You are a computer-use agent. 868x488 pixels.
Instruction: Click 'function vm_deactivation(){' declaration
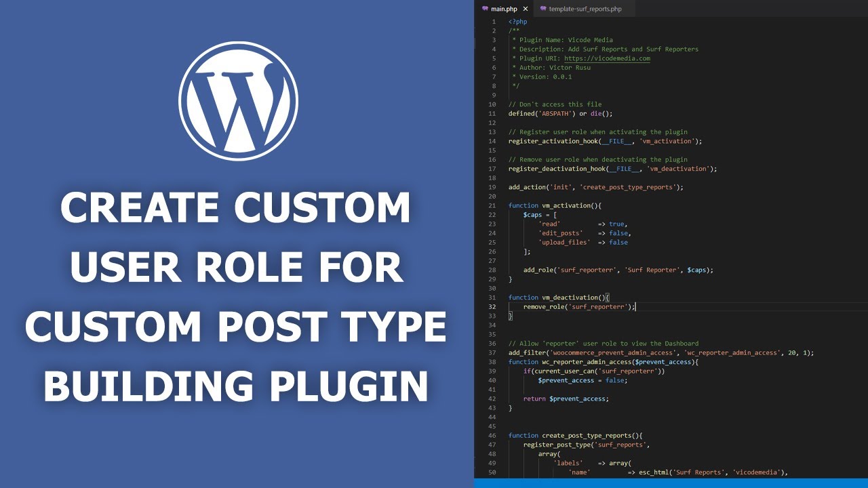[559, 298]
